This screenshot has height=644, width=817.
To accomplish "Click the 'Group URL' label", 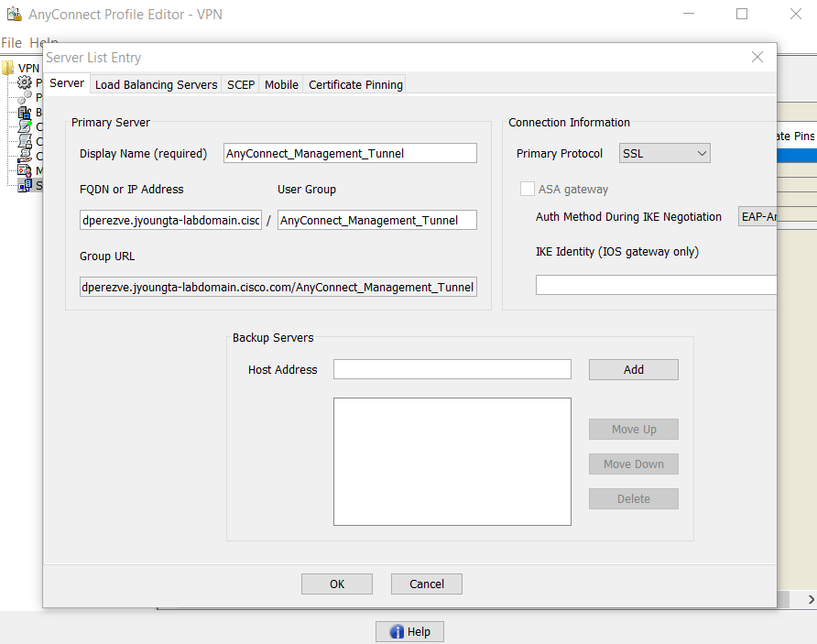I will click(107, 257).
